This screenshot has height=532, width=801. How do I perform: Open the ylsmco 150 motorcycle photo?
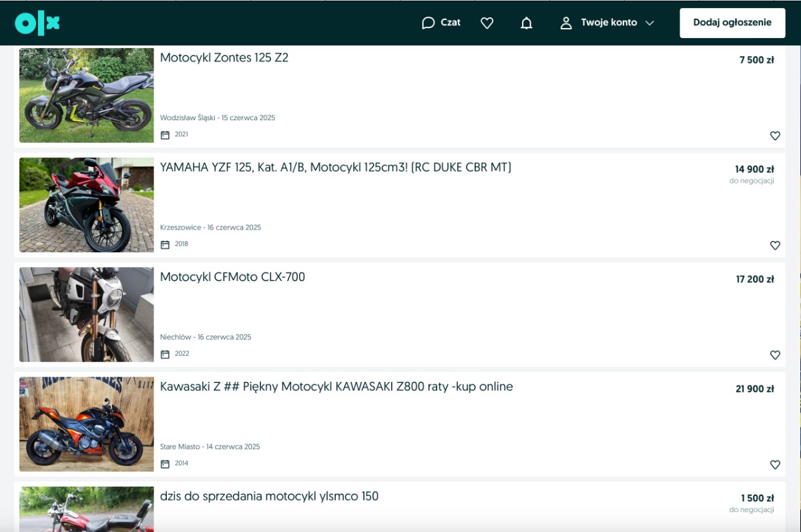point(87,509)
